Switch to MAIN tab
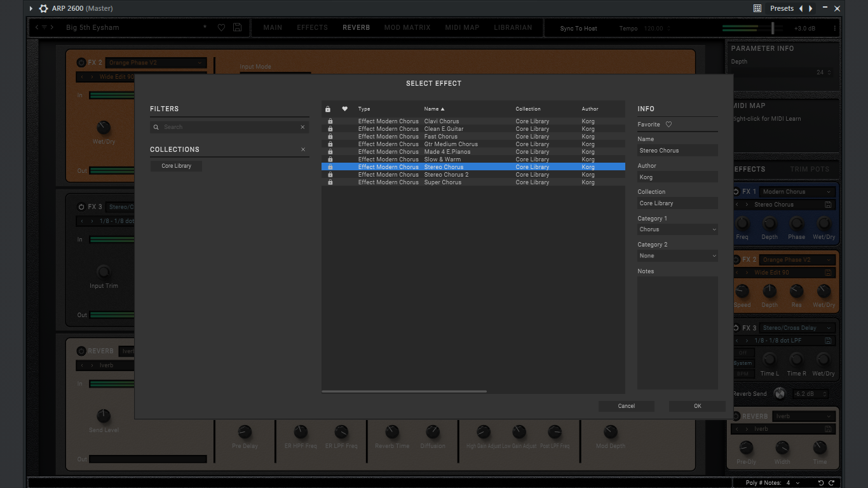The image size is (868, 488). tap(273, 28)
